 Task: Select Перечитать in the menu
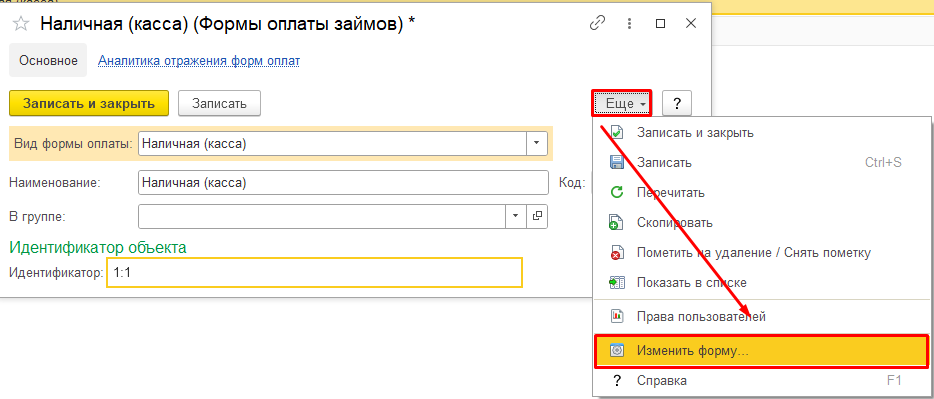tap(762, 192)
